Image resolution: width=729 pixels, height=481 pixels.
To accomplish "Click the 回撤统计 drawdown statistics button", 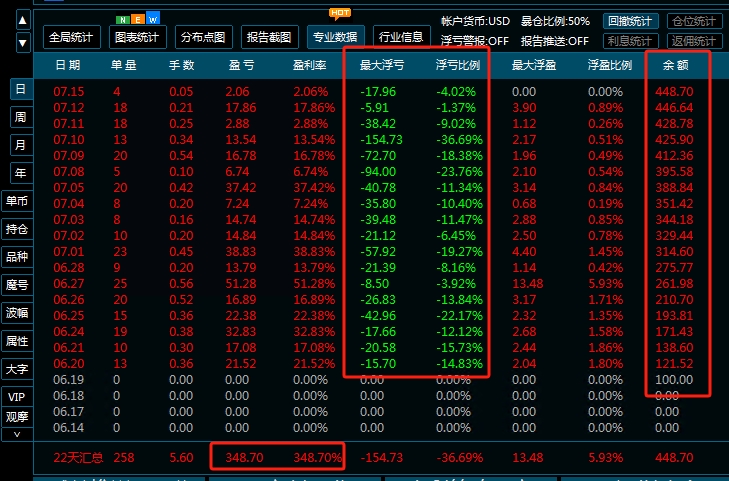I will 630,21.
